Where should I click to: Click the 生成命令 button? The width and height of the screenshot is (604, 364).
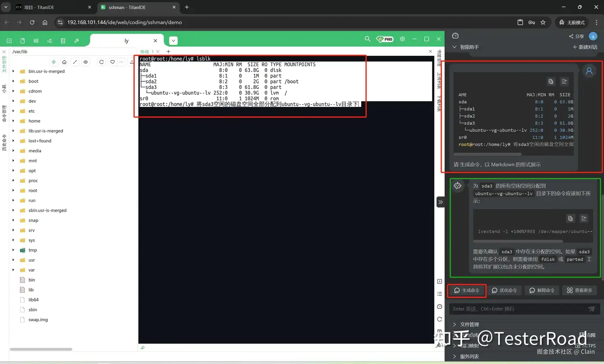click(x=467, y=290)
